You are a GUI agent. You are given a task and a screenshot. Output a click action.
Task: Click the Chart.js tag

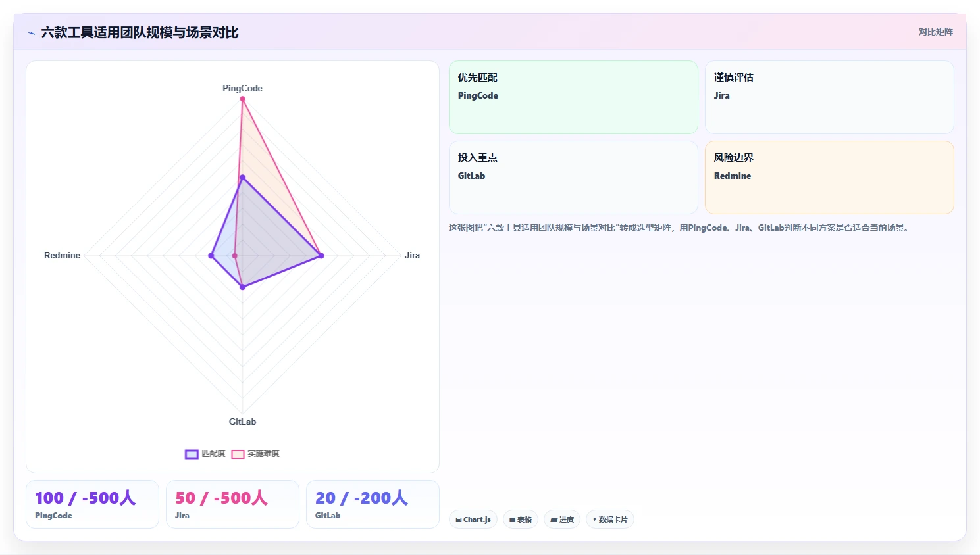[x=473, y=519]
